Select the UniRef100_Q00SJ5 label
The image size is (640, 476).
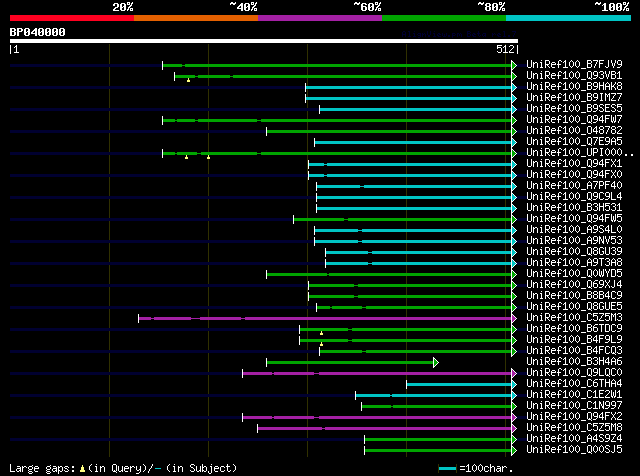pyautogui.click(x=574, y=450)
